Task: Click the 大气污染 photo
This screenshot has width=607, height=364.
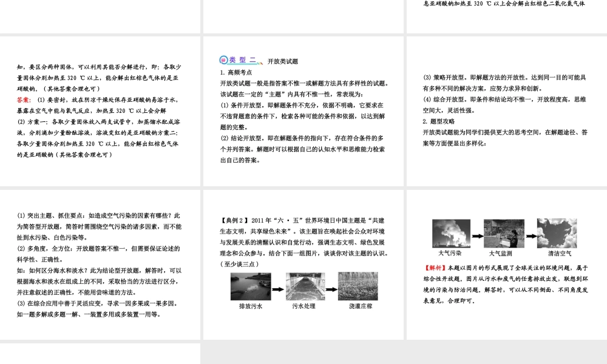Action: (452, 234)
